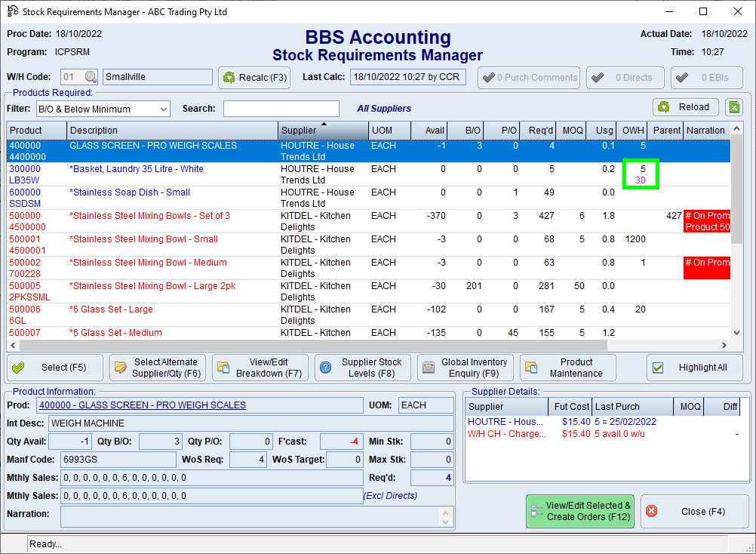Click the 0 Directs checkmark toggle
The height and width of the screenshot is (554, 756).
point(598,76)
